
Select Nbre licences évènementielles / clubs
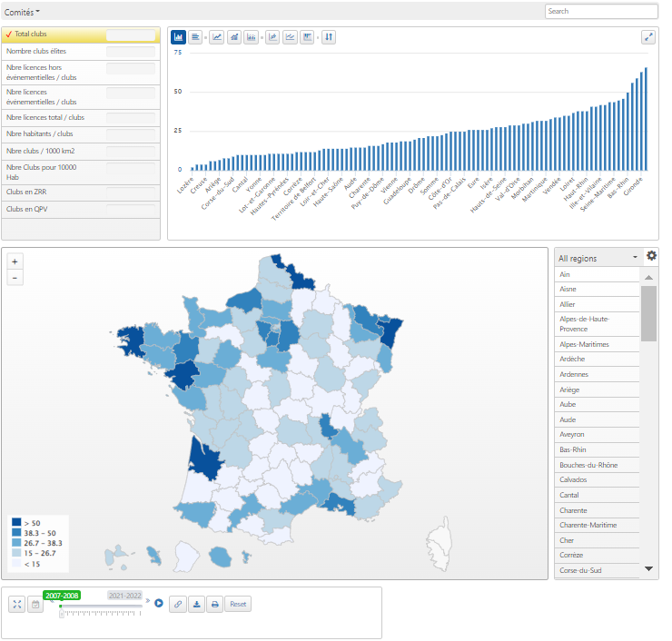coord(81,97)
